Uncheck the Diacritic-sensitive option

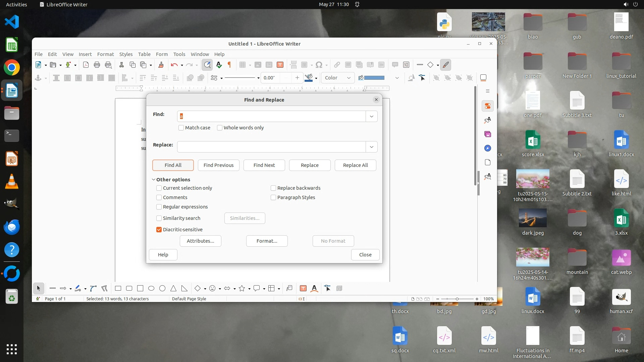[x=159, y=230]
